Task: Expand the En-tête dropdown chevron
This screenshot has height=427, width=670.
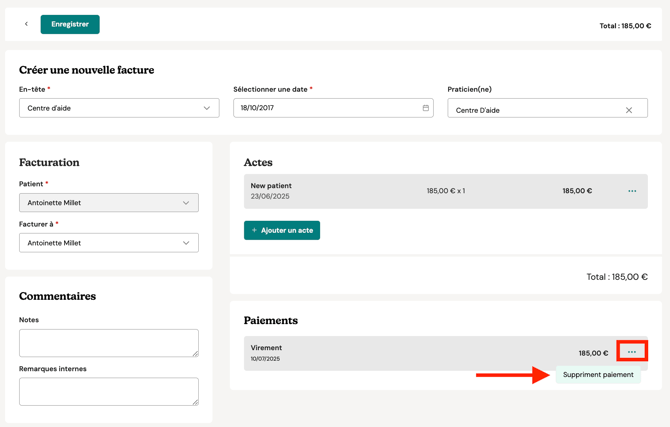Action: click(207, 108)
